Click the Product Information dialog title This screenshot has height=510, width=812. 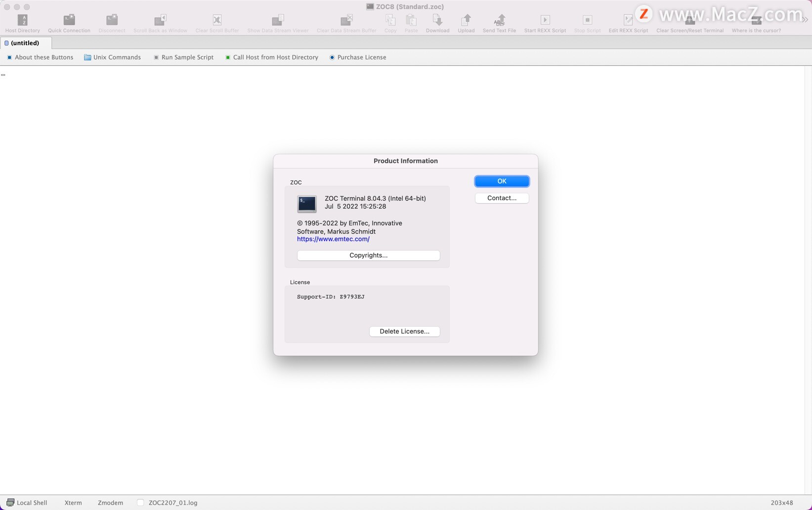[x=406, y=161]
